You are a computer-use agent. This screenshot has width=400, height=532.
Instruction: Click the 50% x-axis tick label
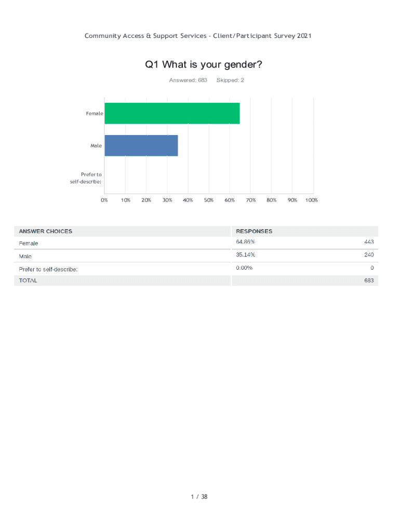click(x=208, y=200)
